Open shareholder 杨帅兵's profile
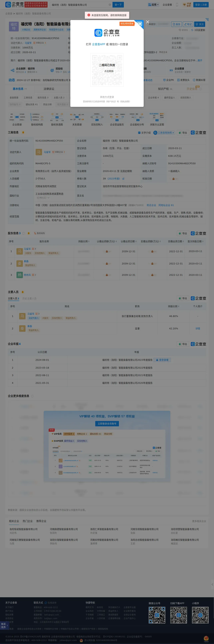Screen dimensions: 214x644 tap(27, 275)
